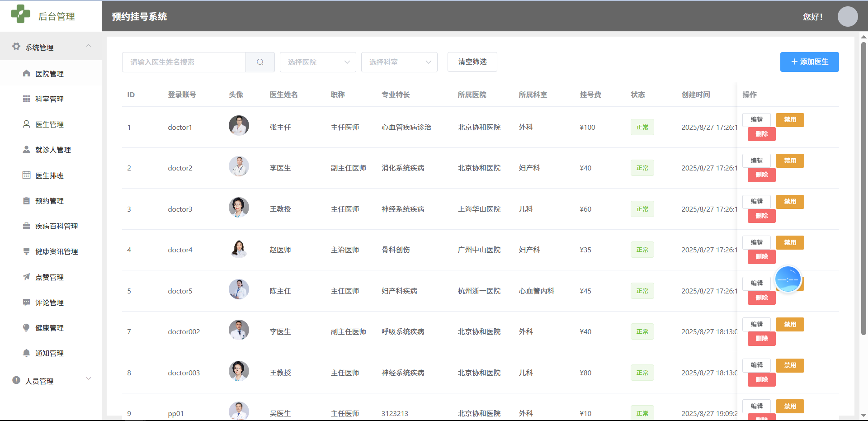The height and width of the screenshot is (421, 868).
Task: Click doctor2 李医生 avatar photo
Action: (239, 166)
